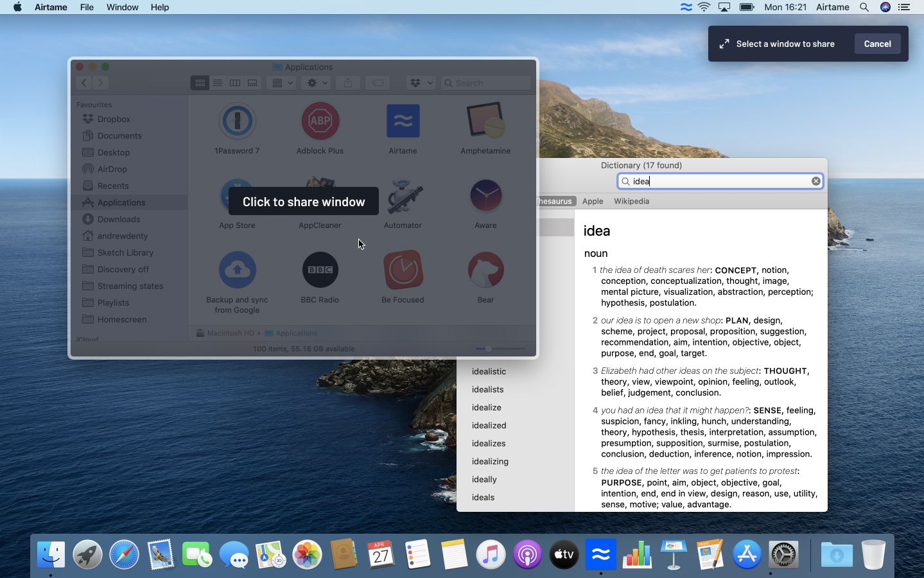Select the BBC Radio app icon
The width and height of the screenshot is (924, 578).
point(320,270)
